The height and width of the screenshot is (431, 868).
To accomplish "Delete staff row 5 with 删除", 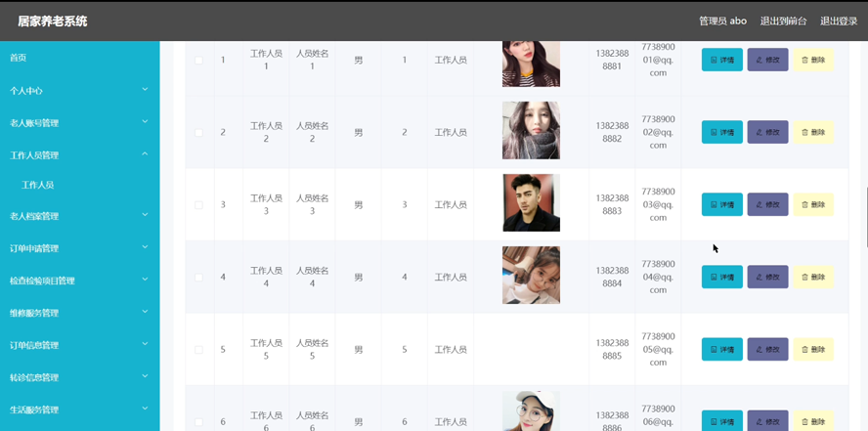I will (x=813, y=350).
